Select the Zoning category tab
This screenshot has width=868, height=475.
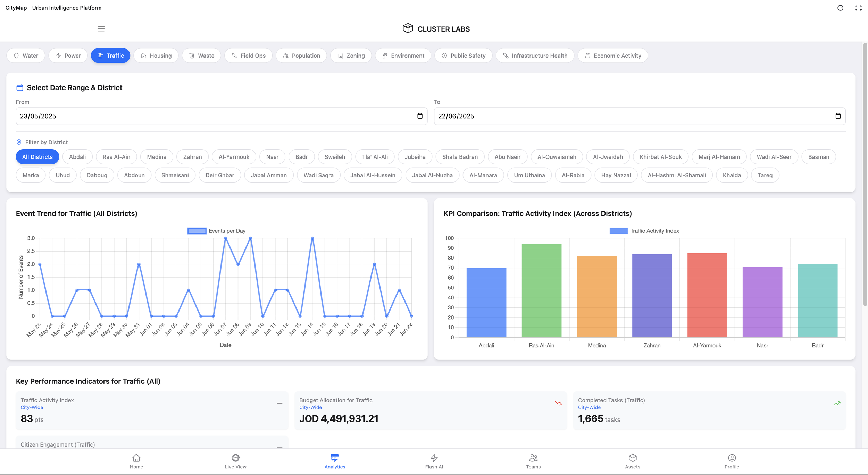(x=351, y=56)
